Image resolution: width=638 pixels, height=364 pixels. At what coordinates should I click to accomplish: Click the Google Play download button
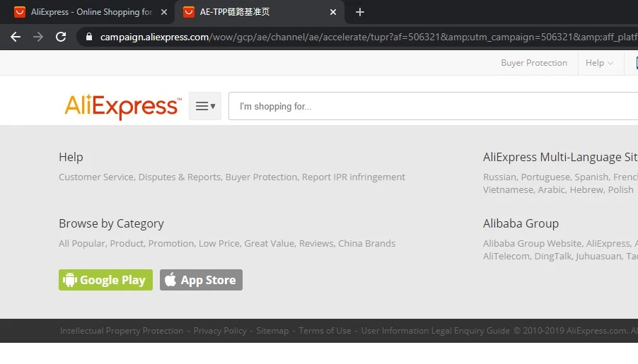106,280
